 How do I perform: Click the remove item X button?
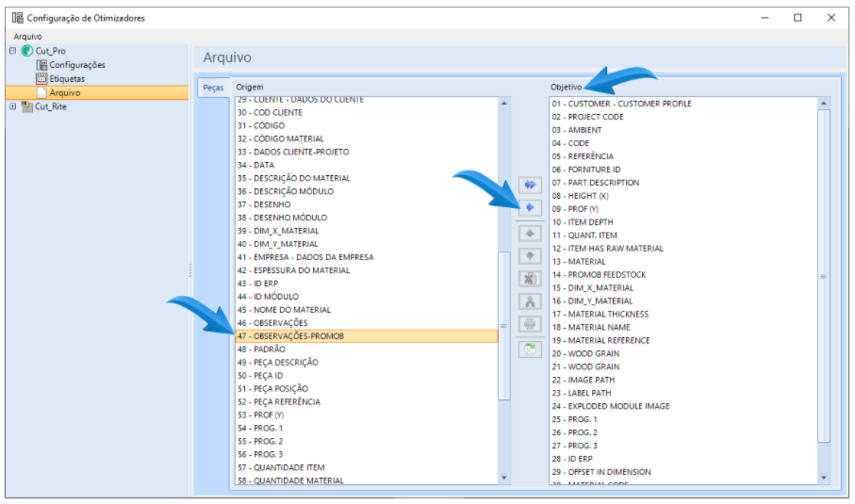click(530, 279)
